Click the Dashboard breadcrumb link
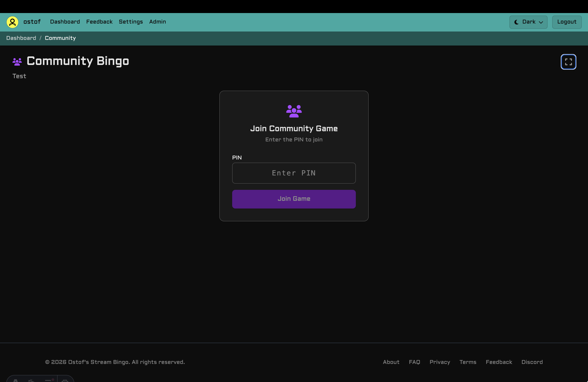The height and width of the screenshot is (382, 588). pos(21,38)
